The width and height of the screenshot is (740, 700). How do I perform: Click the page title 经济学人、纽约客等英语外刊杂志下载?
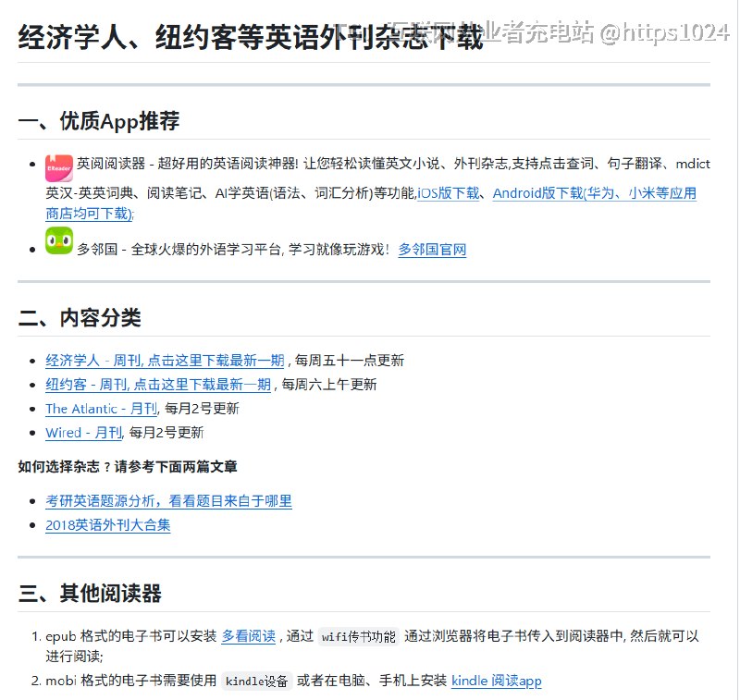pos(251,37)
